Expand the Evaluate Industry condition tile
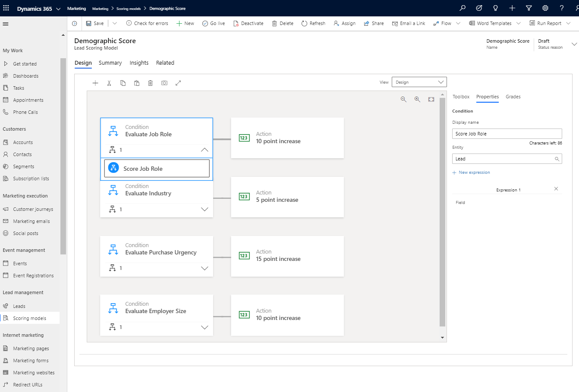 coord(205,209)
